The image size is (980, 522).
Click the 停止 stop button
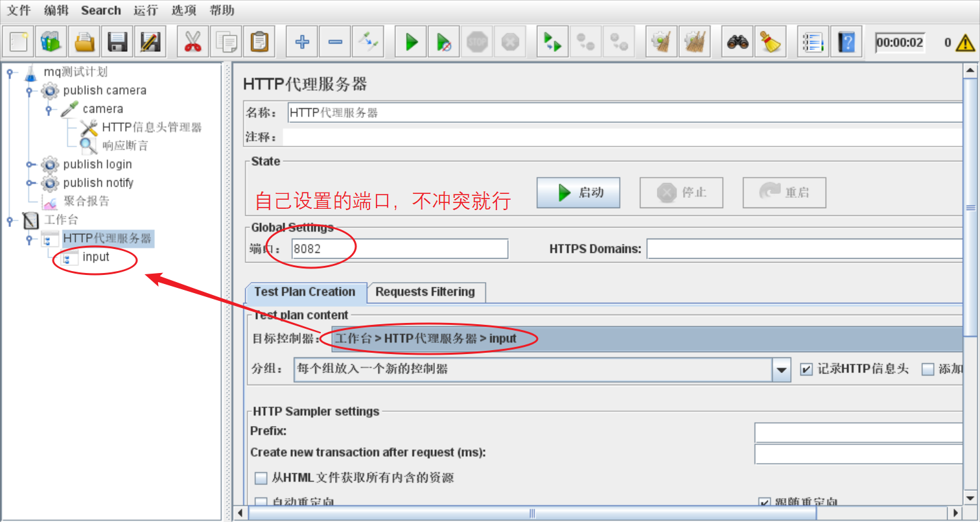coord(681,193)
